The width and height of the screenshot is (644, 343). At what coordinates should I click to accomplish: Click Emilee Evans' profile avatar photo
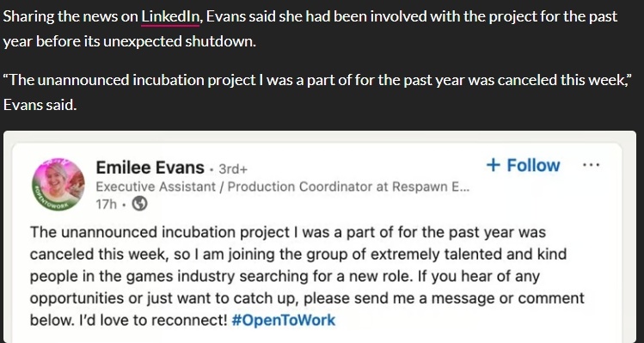point(58,185)
